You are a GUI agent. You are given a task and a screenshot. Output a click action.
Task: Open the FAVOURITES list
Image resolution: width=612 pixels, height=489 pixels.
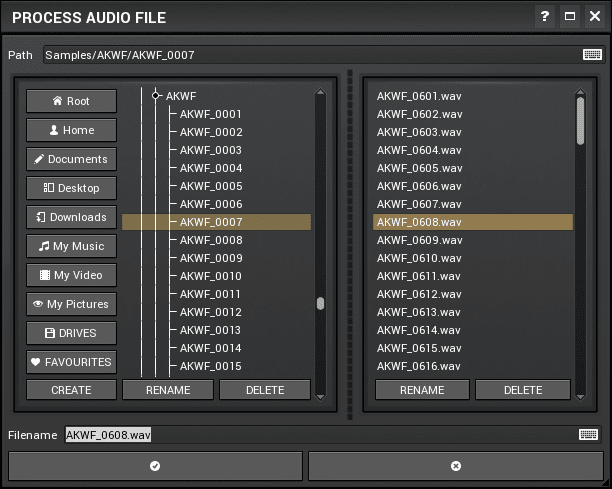(71, 362)
